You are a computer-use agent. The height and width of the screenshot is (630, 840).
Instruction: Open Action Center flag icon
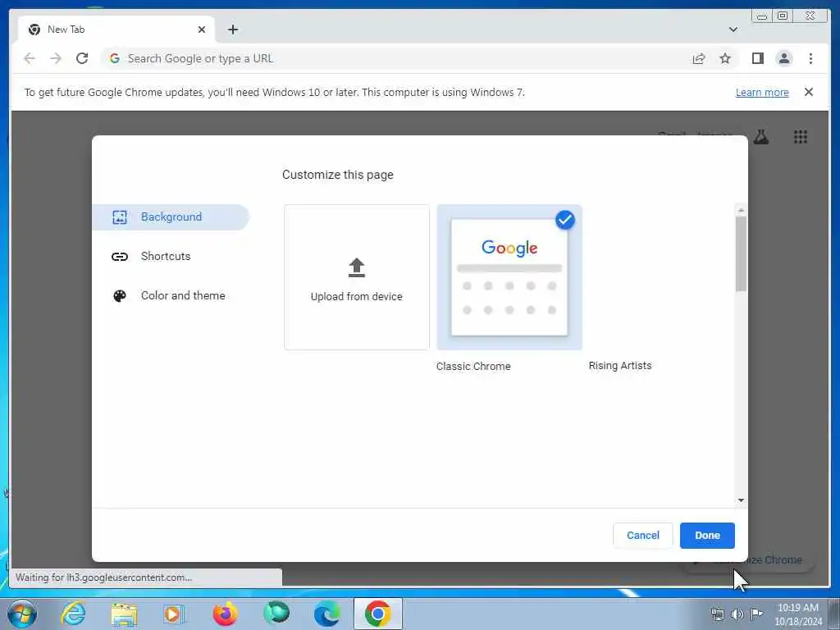click(756, 614)
